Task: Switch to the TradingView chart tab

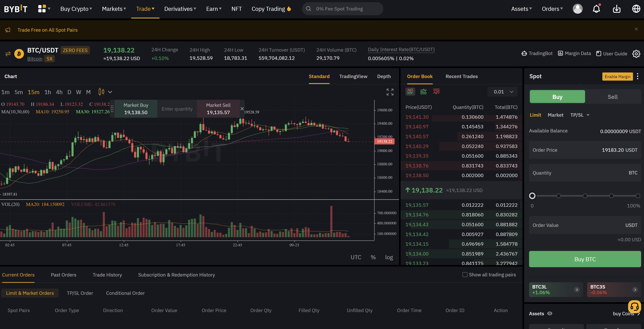Action: pos(353,76)
